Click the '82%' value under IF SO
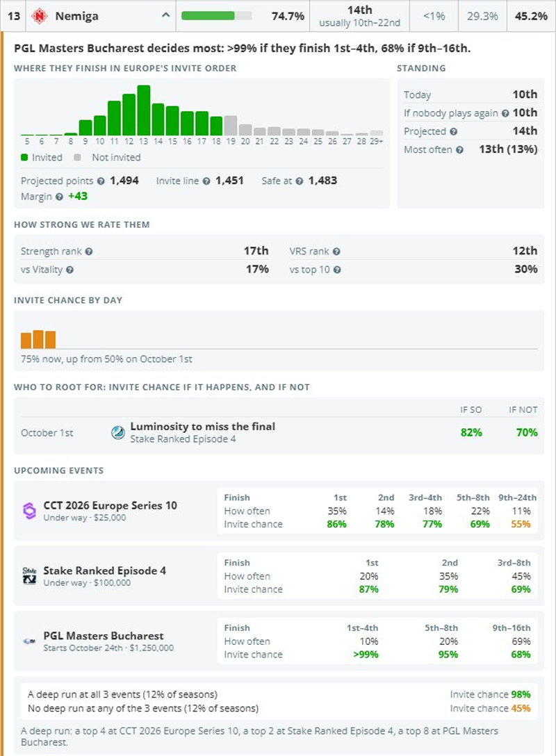Viewport: 556px width, 756px height. (x=471, y=432)
